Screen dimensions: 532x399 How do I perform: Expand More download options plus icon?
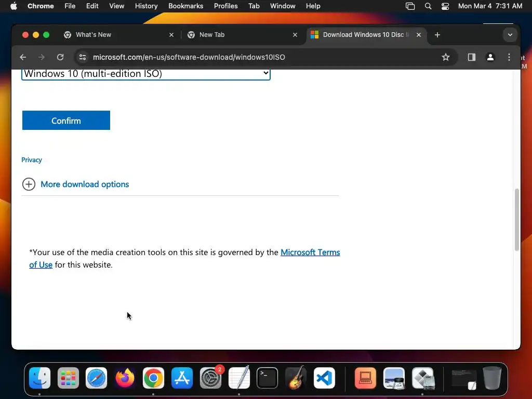[x=29, y=184]
